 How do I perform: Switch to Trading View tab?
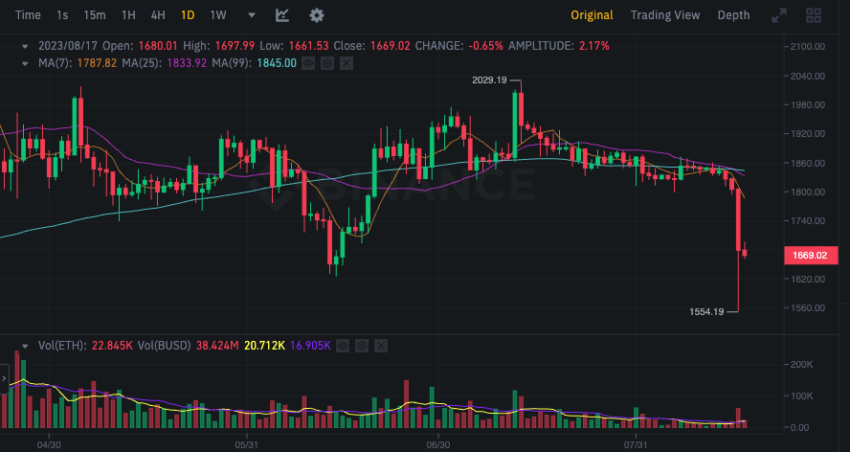665,15
